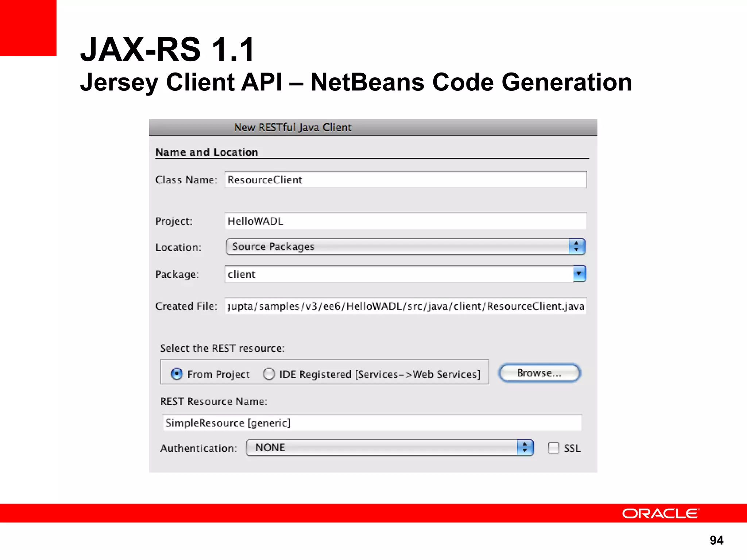
Task: Click the Created File path field
Action: click(405, 306)
